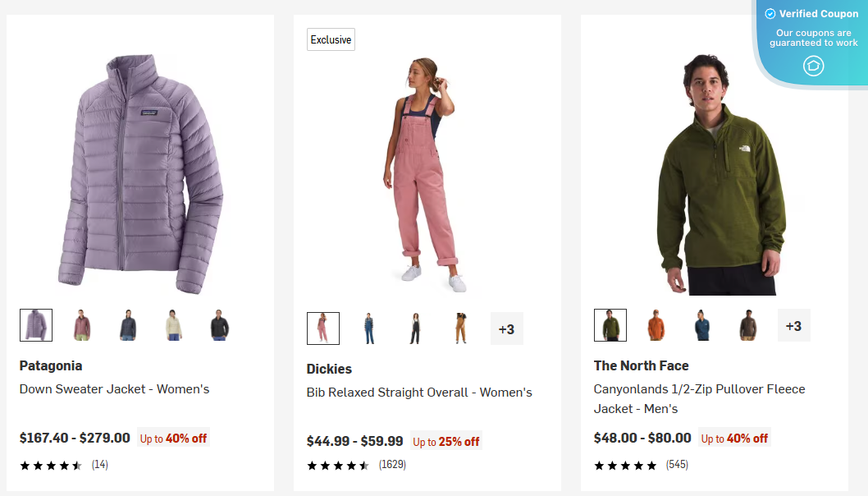Click the coupon icon in the Verified Coupon banner
Screen dimensions: 868x496
(x=814, y=66)
